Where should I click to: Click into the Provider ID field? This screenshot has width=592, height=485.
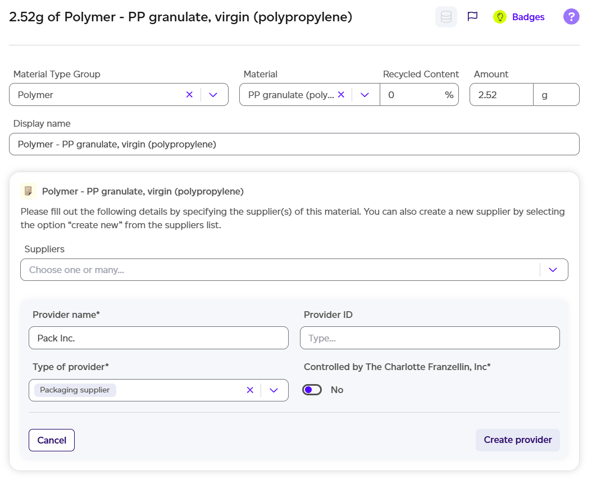point(430,338)
